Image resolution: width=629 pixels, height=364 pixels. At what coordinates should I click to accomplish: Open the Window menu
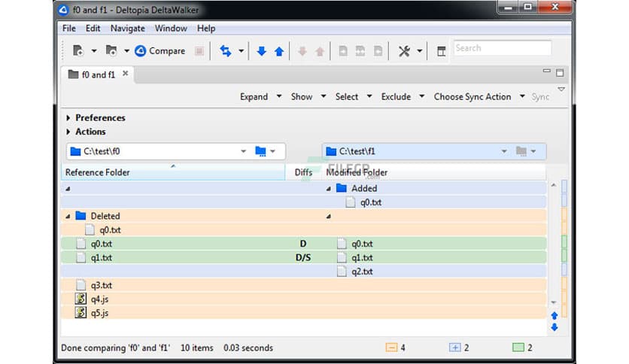171,29
